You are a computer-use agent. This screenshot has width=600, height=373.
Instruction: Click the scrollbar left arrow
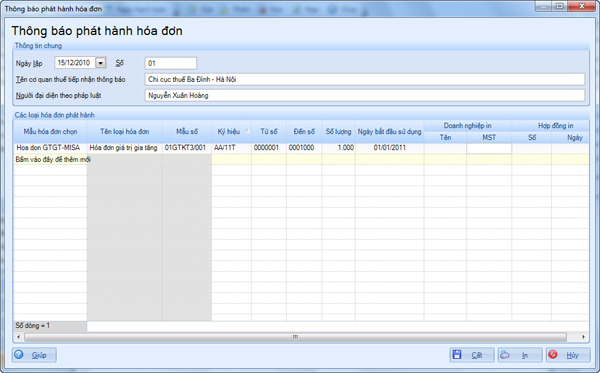click(x=18, y=337)
